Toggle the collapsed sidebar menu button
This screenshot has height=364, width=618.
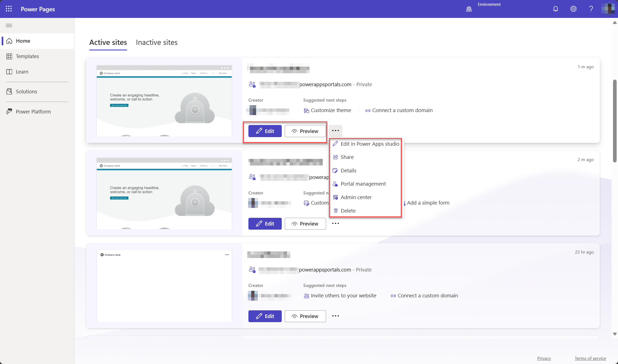[9, 25]
